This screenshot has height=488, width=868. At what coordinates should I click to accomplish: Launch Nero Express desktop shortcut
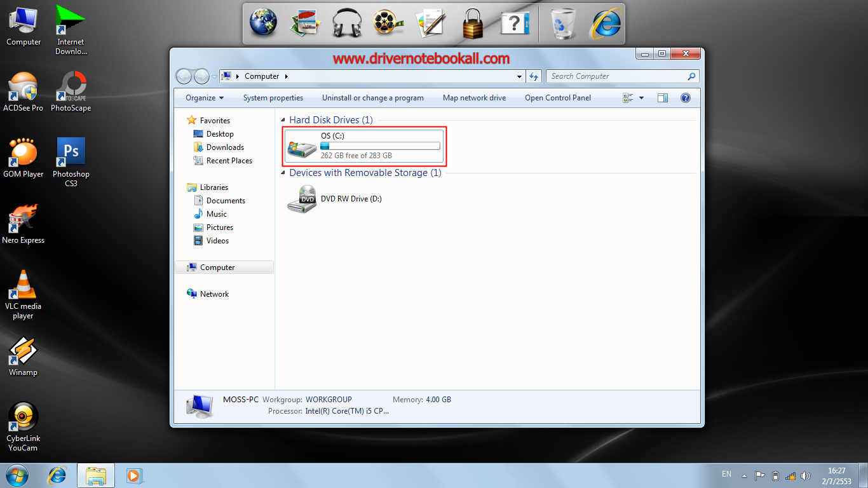(x=24, y=224)
